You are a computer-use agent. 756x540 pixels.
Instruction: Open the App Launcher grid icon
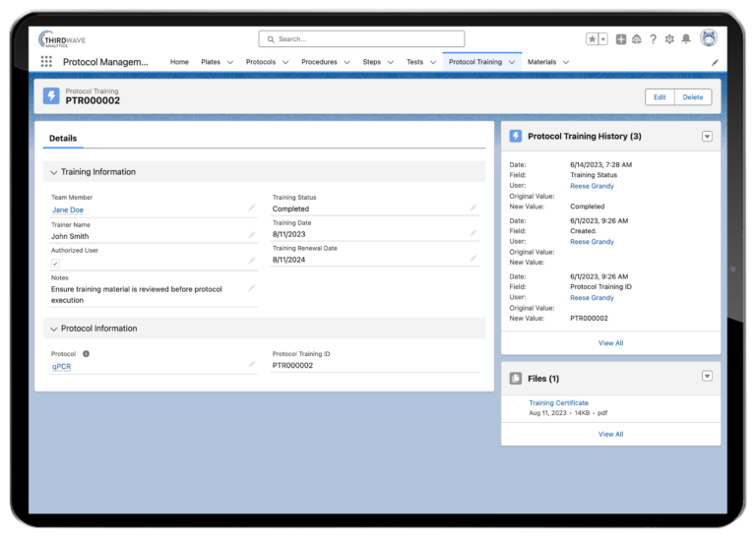click(46, 62)
